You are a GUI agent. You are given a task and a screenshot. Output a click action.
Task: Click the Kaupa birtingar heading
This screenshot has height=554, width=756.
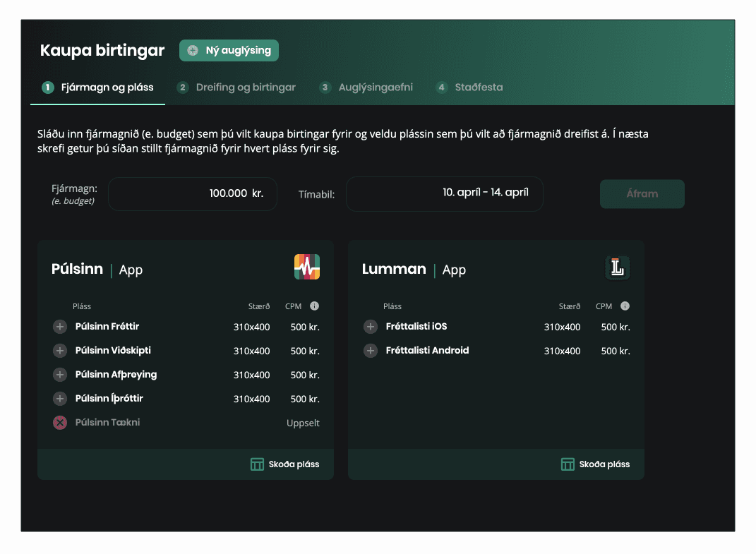(102, 51)
